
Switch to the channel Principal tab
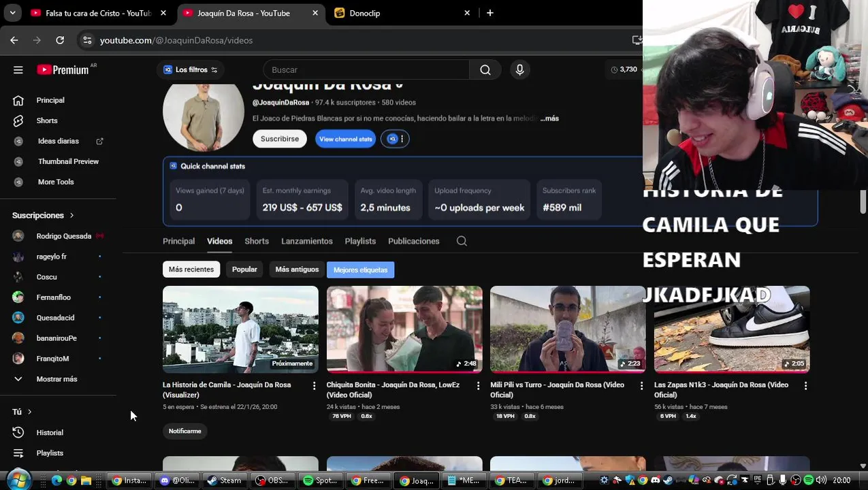tap(178, 241)
